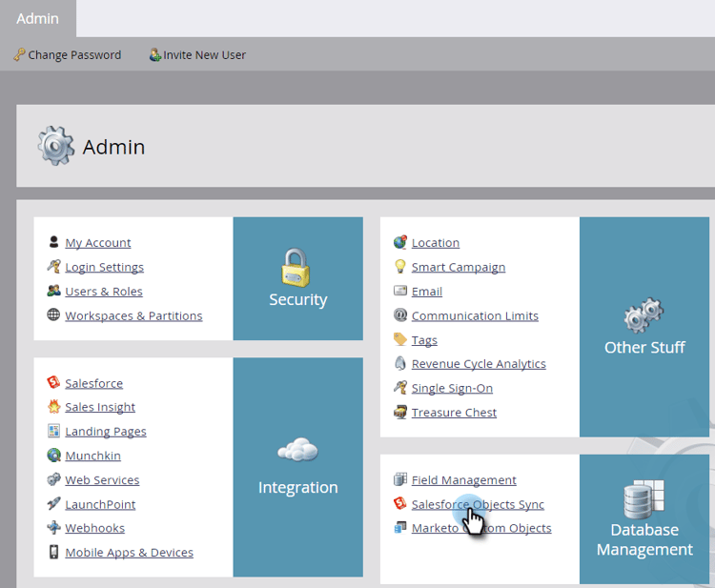The height and width of the screenshot is (588, 715).
Task: Click the Field Management icon
Action: pos(400,479)
